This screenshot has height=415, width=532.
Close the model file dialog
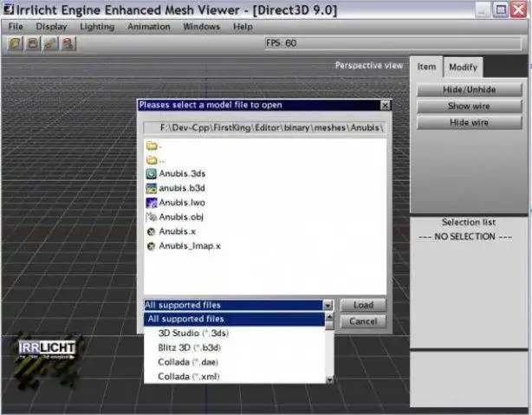pyautogui.click(x=385, y=106)
